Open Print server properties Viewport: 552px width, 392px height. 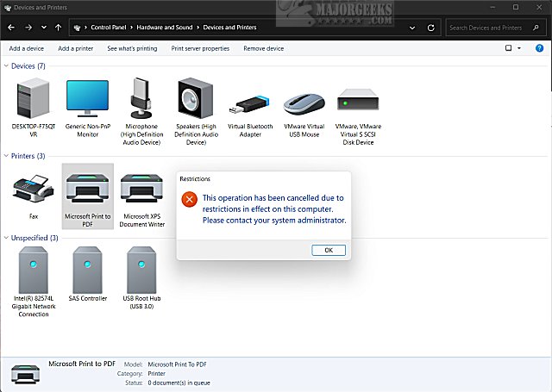pos(200,48)
